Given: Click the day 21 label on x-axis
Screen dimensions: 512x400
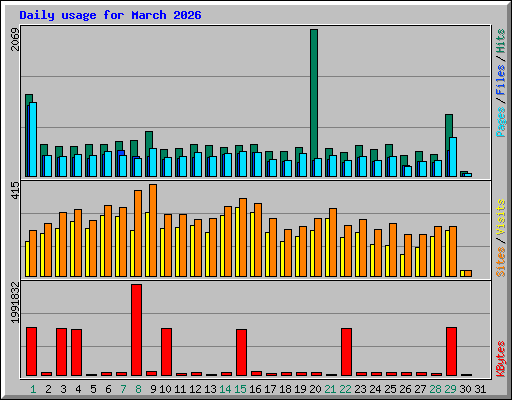Looking at the screenshot, I should (330, 389).
